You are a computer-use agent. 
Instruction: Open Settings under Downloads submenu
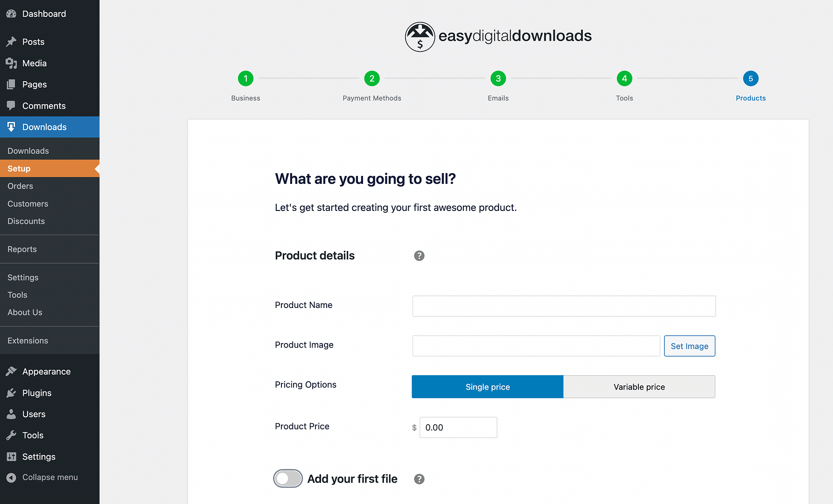pos(49,277)
